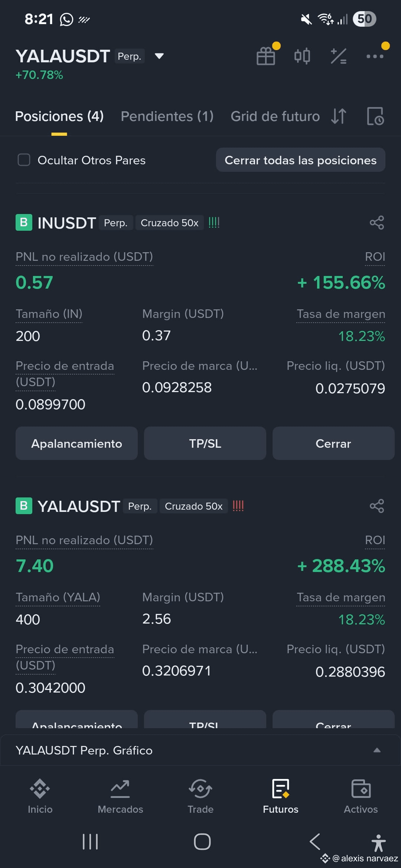Tap the INUSDT ROI label
This screenshot has height=868, width=401.
tap(375, 257)
